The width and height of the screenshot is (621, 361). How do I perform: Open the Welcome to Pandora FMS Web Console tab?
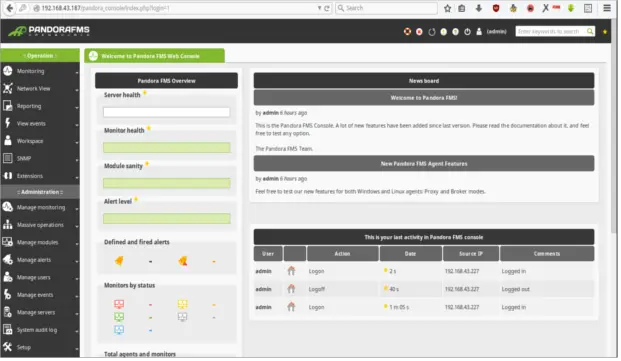pos(154,56)
